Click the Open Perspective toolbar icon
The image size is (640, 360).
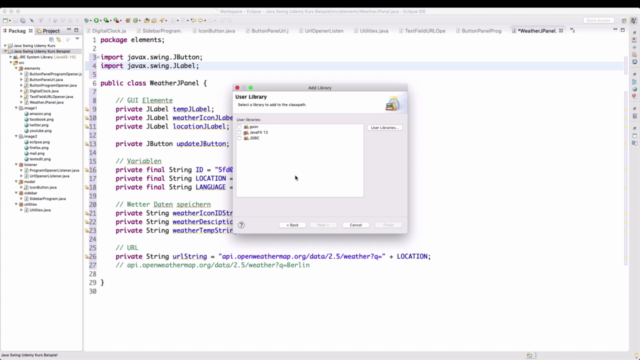624,20
